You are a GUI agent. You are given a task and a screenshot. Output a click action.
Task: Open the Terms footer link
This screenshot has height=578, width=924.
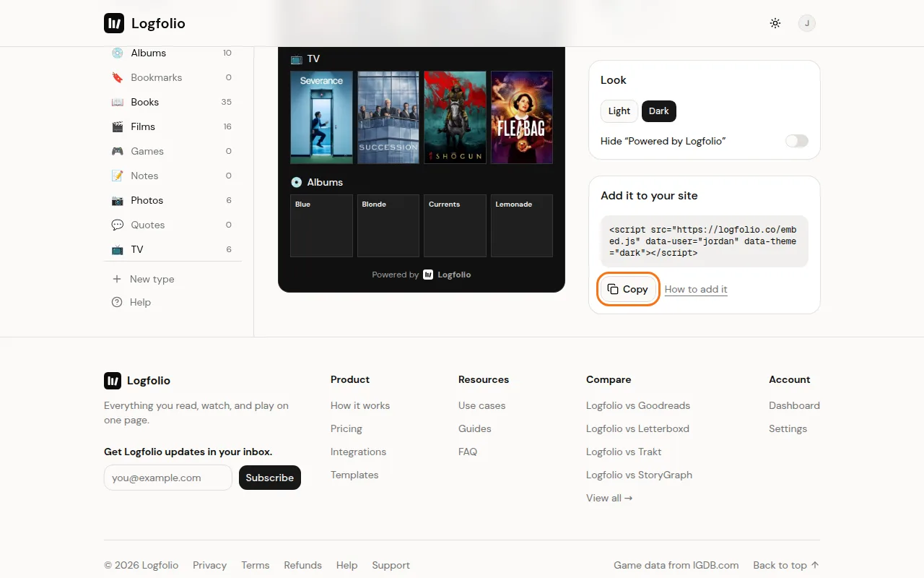(x=256, y=565)
